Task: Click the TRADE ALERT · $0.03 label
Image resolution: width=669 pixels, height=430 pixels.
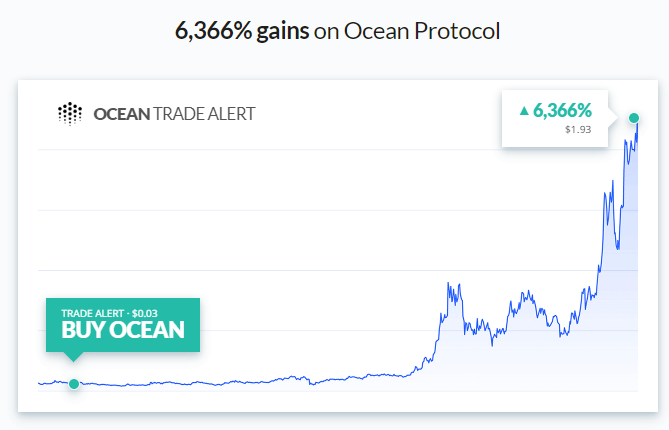Action: [x=109, y=314]
